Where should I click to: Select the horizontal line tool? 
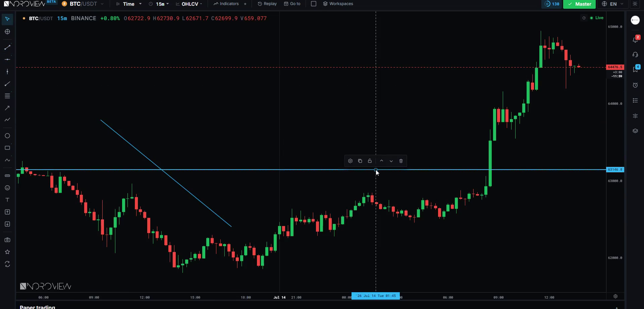pyautogui.click(x=7, y=59)
